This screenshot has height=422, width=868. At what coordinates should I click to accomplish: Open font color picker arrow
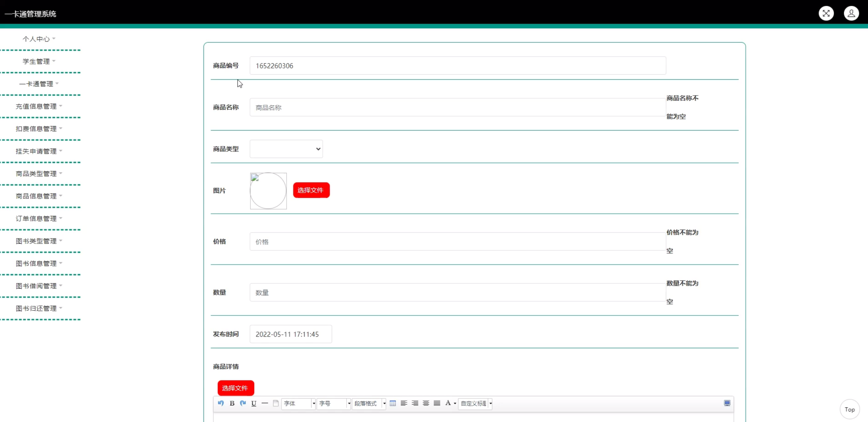point(455,403)
